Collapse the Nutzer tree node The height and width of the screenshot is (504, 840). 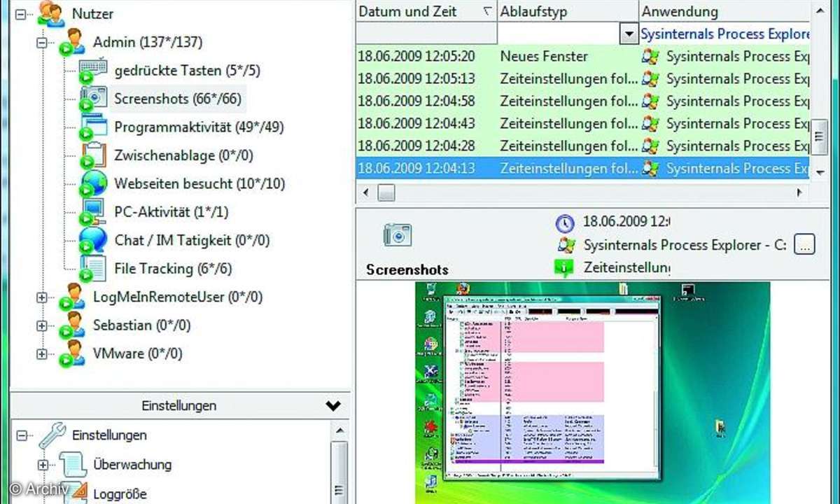(x=21, y=13)
